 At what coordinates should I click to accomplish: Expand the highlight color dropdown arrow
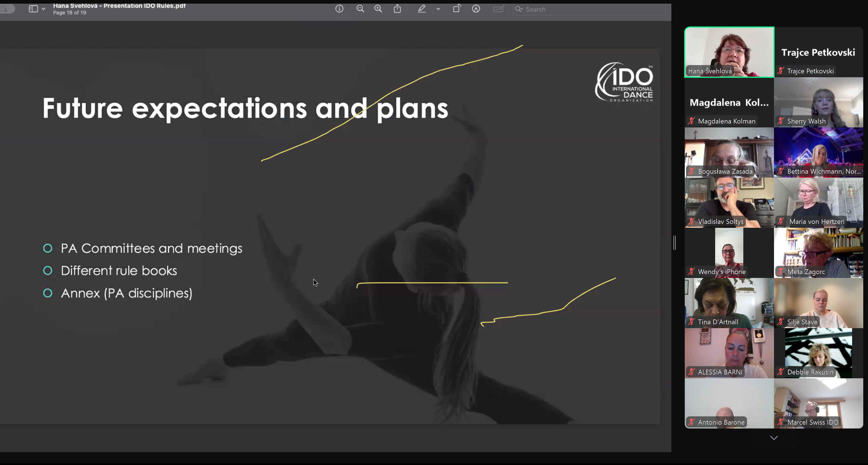(438, 9)
